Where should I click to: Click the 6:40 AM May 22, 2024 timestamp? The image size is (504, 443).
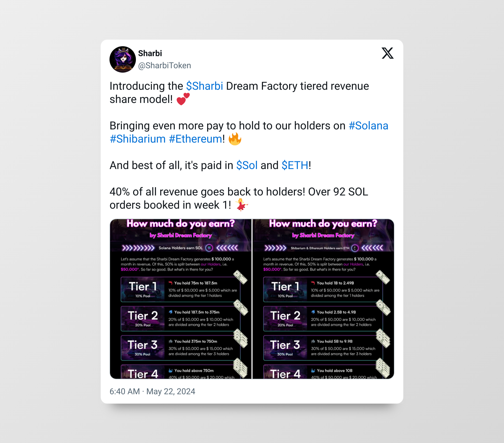click(152, 392)
